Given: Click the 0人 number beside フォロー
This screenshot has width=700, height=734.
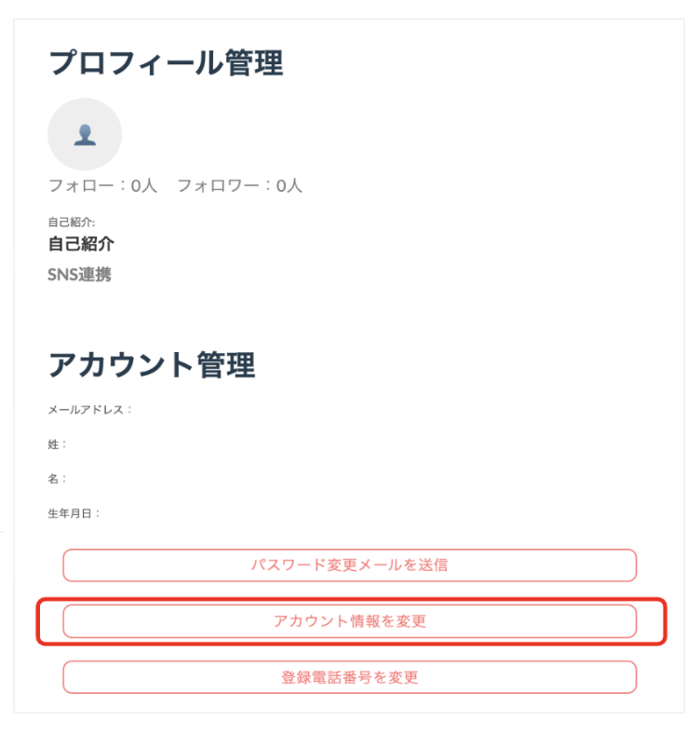Looking at the screenshot, I should coord(143,186).
